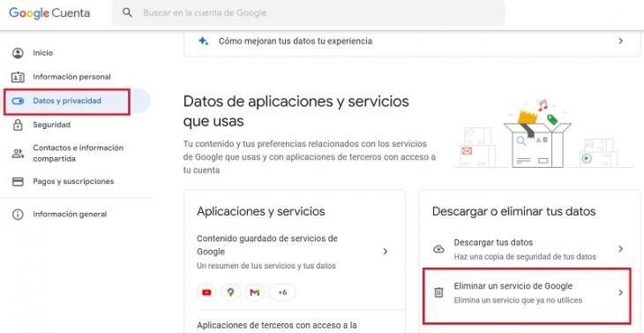Open Contenido guardado de servicios de Google

tap(294, 252)
